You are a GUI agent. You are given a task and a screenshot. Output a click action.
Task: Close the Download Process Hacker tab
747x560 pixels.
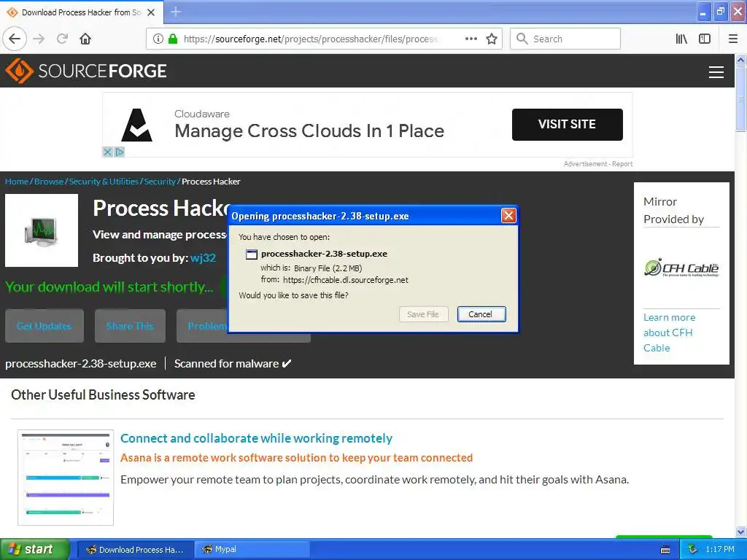tap(151, 12)
